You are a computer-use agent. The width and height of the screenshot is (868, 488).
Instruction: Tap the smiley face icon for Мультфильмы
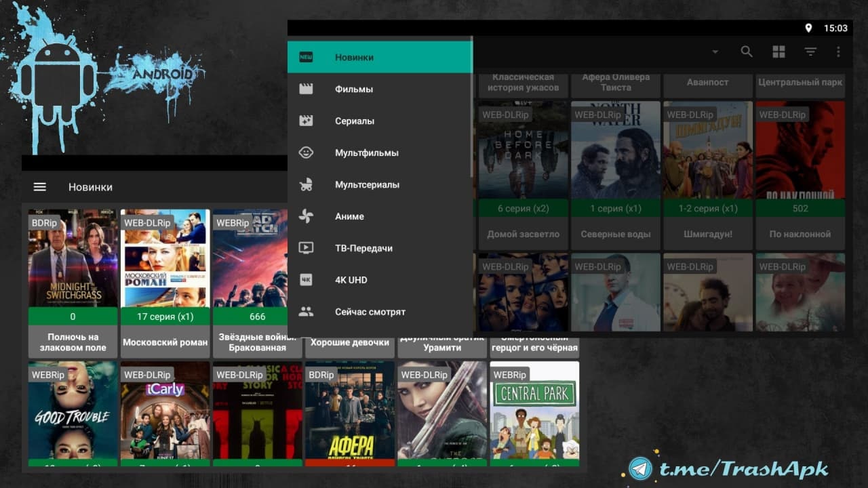pyautogui.click(x=306, y=152)
